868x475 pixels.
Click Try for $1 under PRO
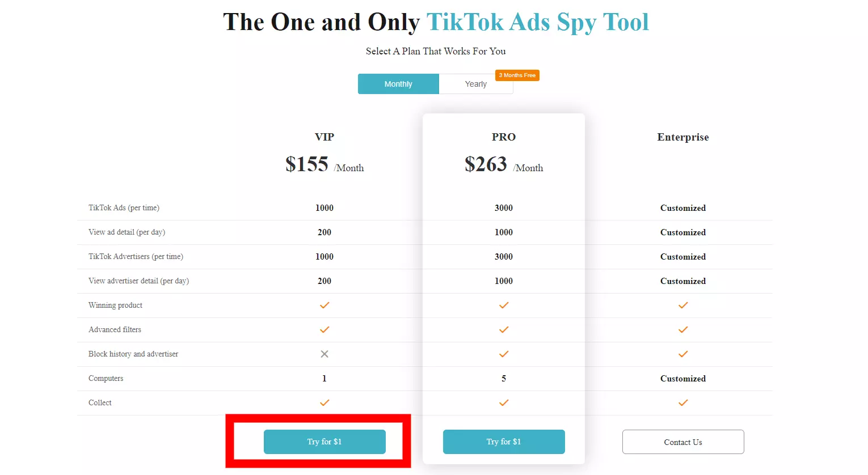tap(504, 442)
